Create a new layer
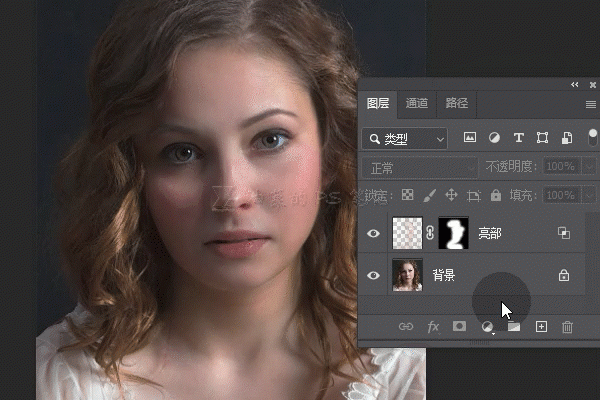 click(x=541, y=327)
